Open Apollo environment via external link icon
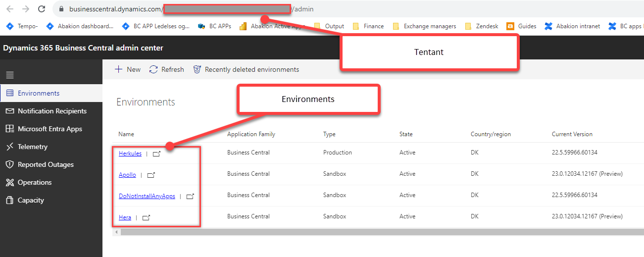This screenshot has height=257, width=644. click(151, 175)
